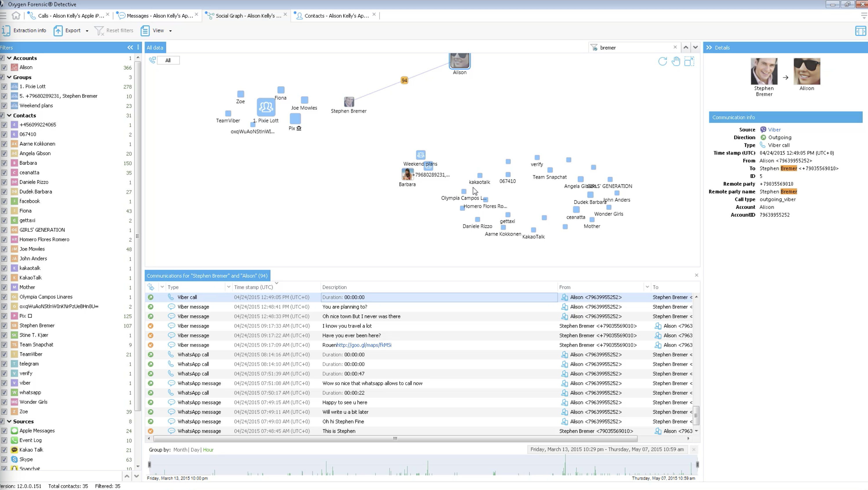Group timeline by Hour
The width and height of the screenshot is (868, 490).
point(208,450)
